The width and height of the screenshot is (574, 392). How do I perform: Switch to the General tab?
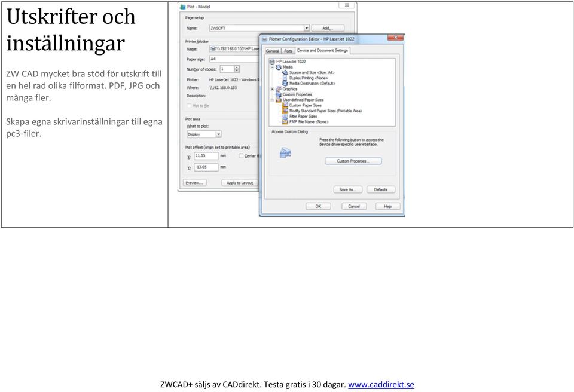273,51
